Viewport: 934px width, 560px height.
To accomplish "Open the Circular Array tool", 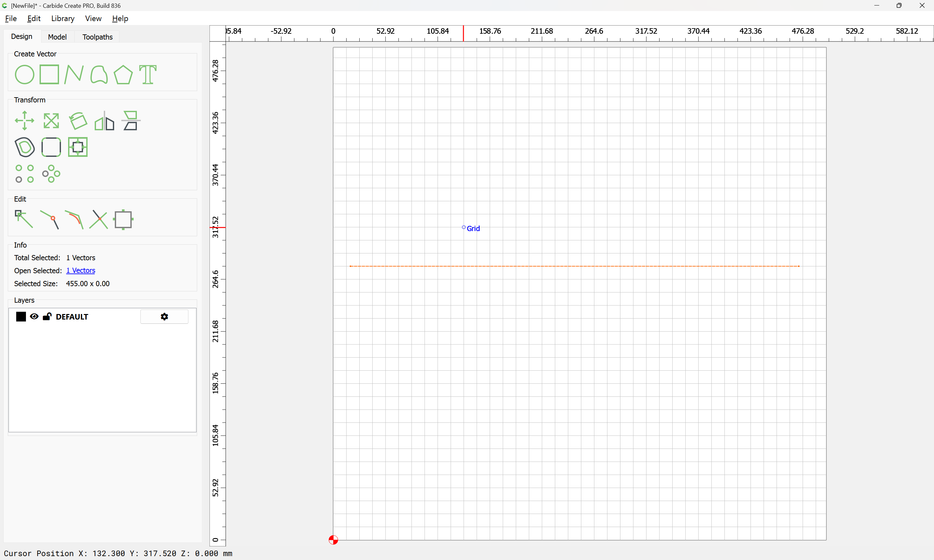I will point(51,174).
